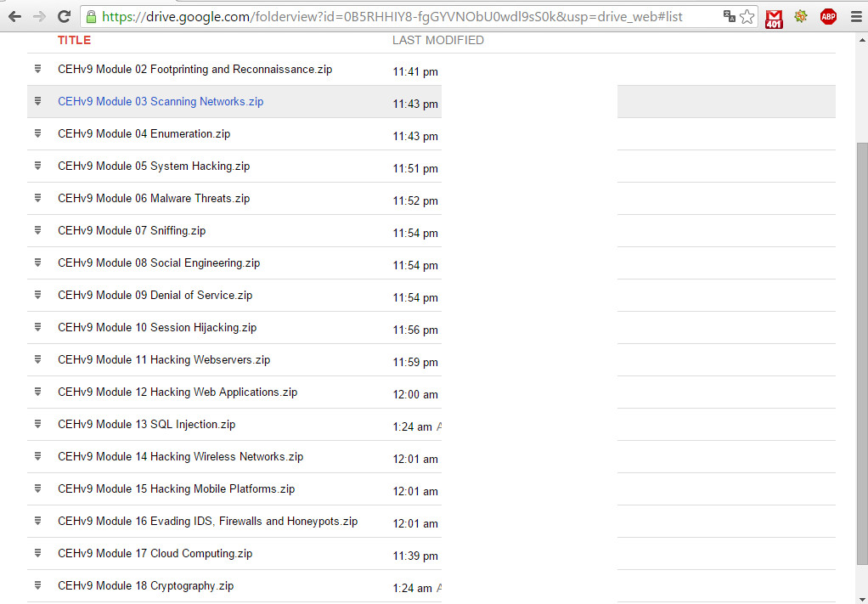Viewport: 868px width, 604px height.
Task: Open CEHv9 Module 09 Denial of Service.zip
Action: (x=155, y=295)
